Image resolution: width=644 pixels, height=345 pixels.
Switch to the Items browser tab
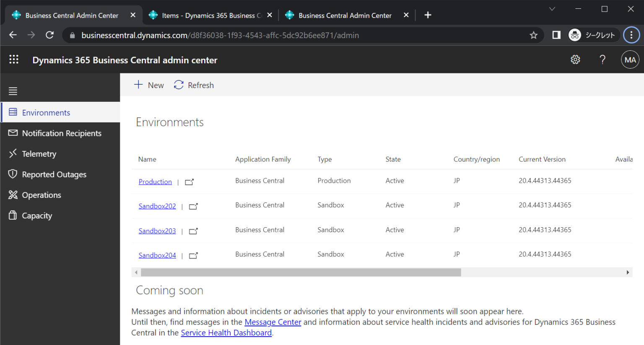(208, 15)
